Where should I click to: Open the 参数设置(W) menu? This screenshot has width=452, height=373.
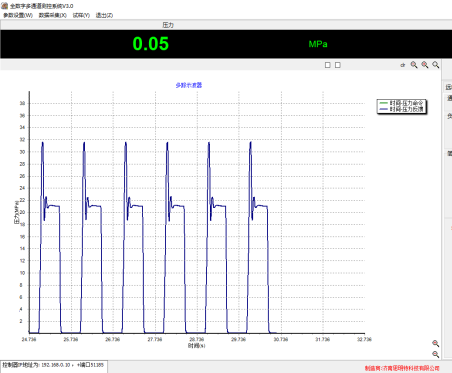18,15
